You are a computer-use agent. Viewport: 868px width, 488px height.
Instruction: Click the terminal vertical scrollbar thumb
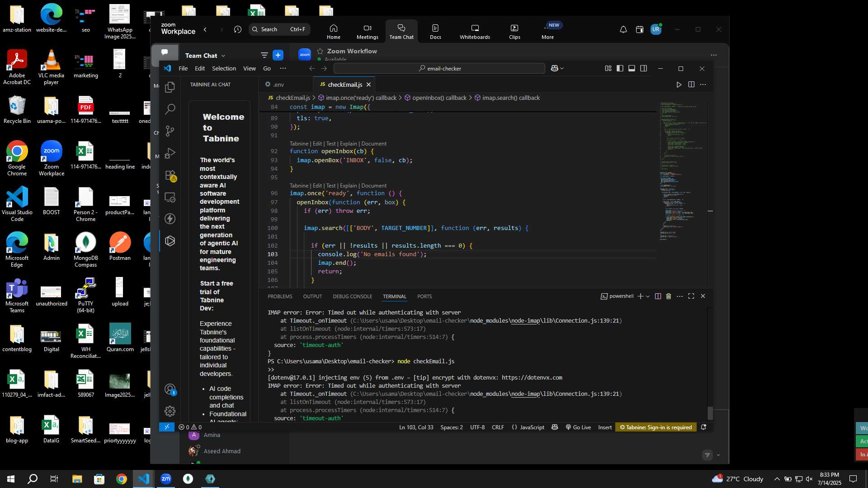coord(710,413)
